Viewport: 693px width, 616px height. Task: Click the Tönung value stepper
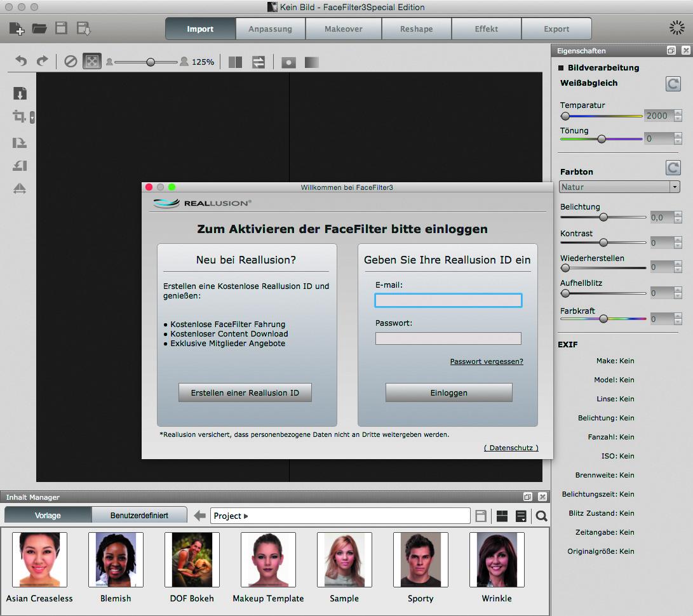[678, 138]
